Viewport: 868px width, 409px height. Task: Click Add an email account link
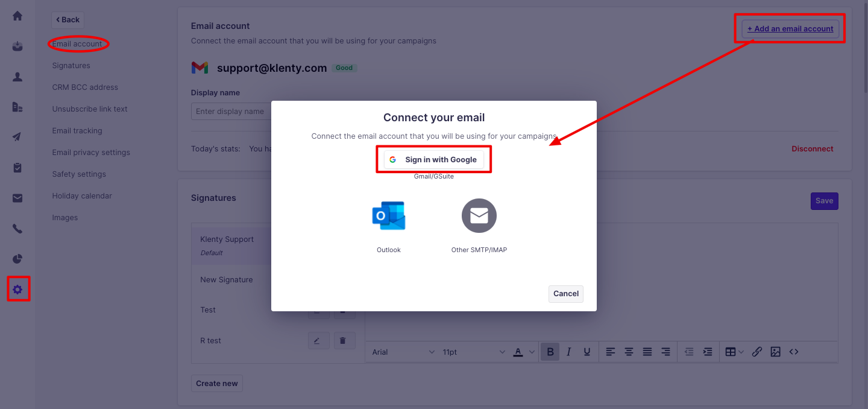(x=790, y=28)
